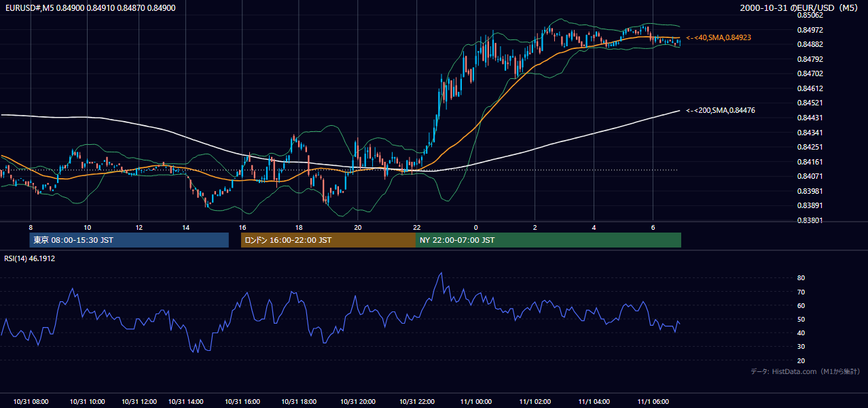Click the NY 22:00-07:00 JST session bar
The width and height of the screenshot is (868, 408).
[x=548, y=240]
